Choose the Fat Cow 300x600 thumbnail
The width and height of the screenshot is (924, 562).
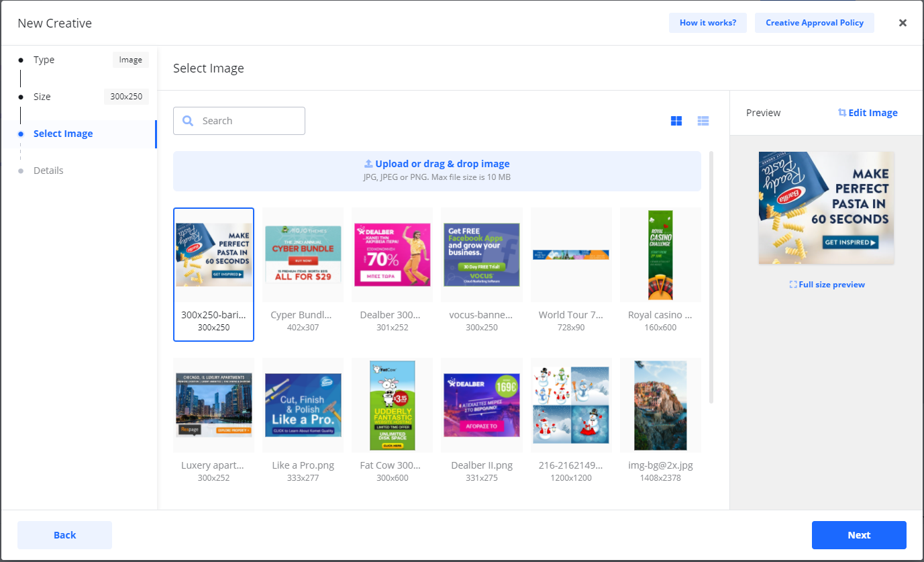392,406
